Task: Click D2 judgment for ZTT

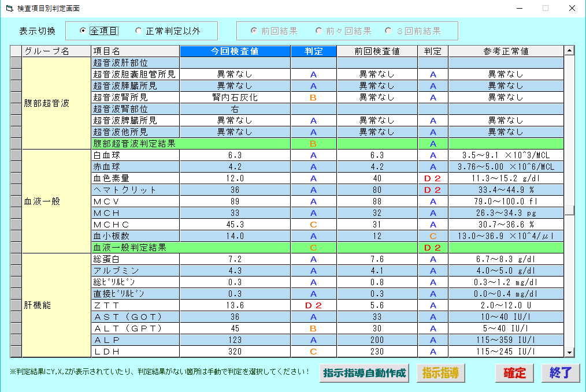Action: (314, 305)
